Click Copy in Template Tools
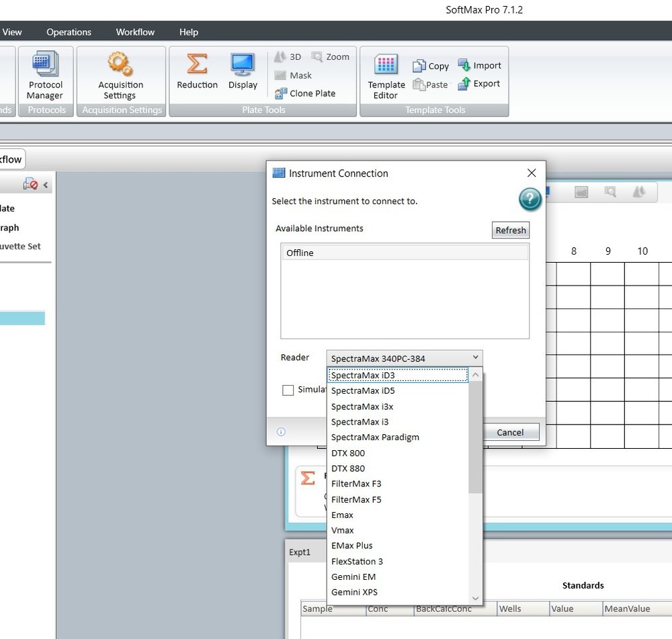The width and height of the screenshot is (672, 639). click(x=431, y=66)
